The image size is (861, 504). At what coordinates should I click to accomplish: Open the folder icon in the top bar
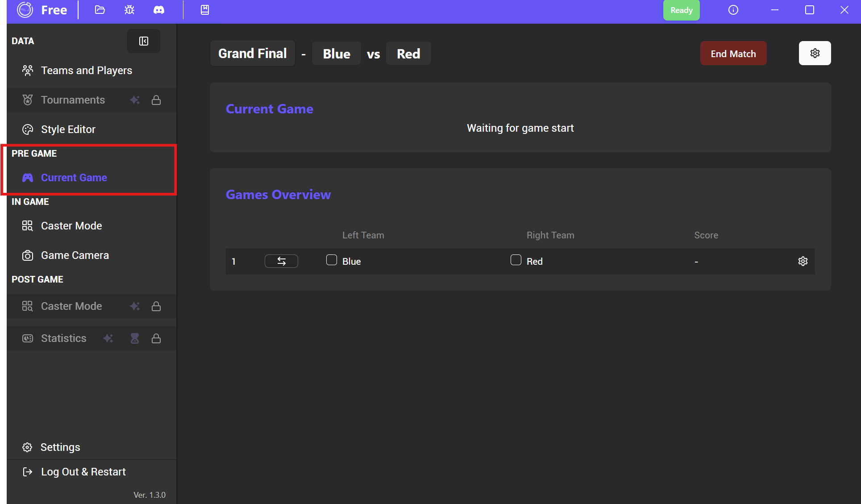pos(100,10)
